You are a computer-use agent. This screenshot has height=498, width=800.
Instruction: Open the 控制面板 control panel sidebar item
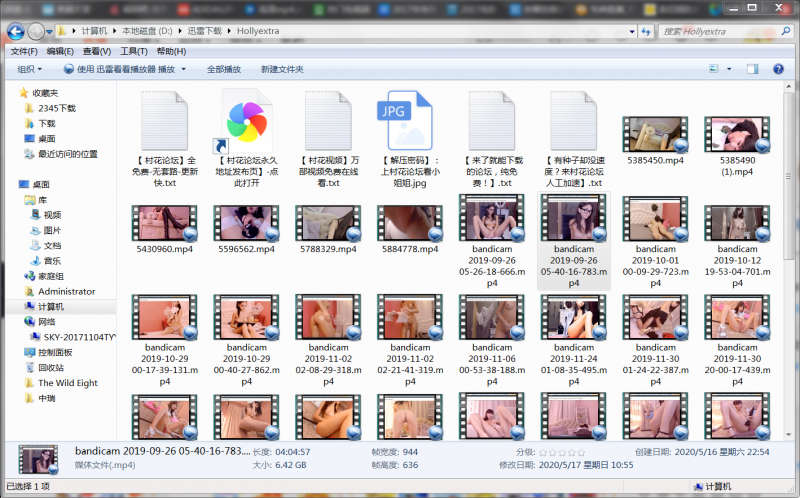(54, 352)
